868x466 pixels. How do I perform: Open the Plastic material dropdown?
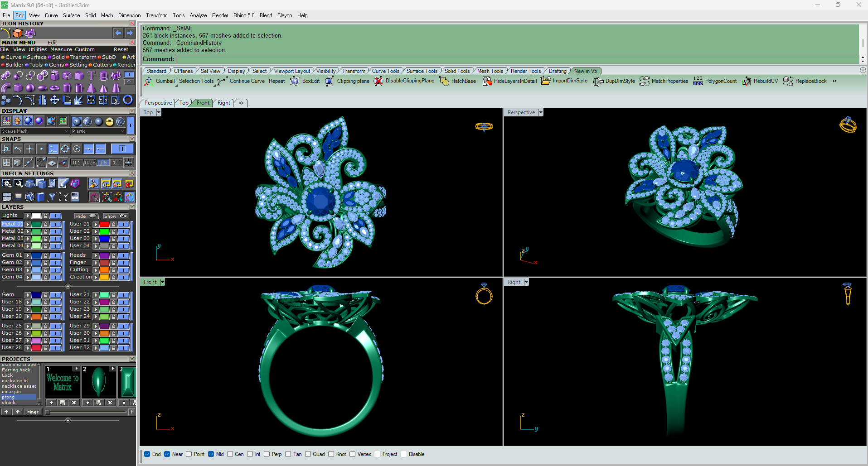[98, 131]
